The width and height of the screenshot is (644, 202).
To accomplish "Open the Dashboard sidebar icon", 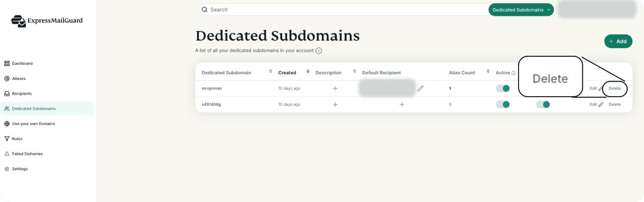I will coord(7,63).
